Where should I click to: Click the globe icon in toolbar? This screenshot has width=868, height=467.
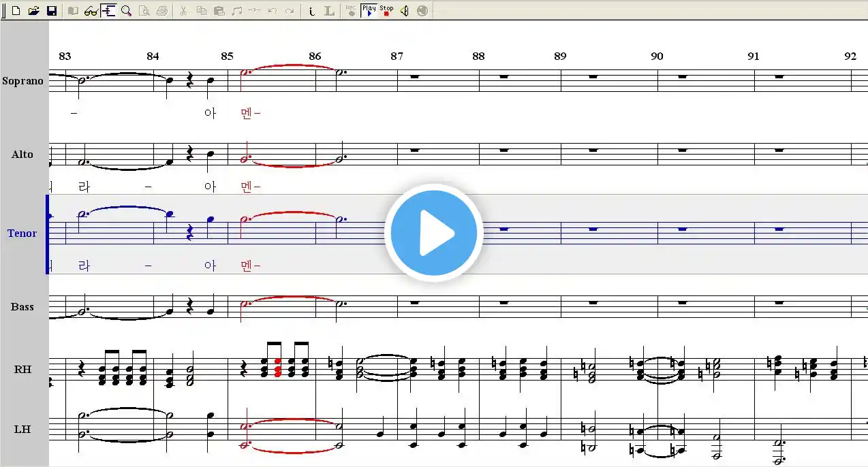tap(422, 11)
